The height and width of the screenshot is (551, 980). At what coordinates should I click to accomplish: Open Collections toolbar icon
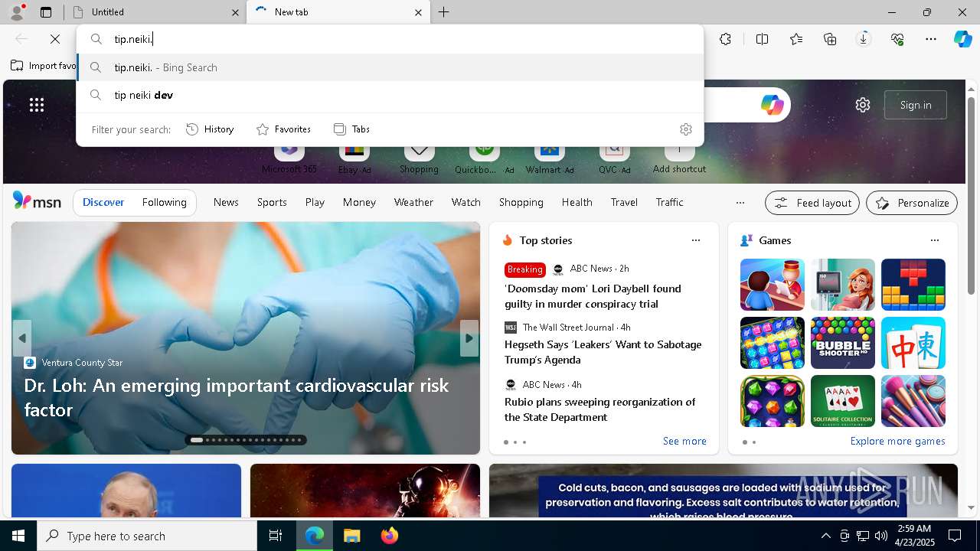click(x=830, y=39)
